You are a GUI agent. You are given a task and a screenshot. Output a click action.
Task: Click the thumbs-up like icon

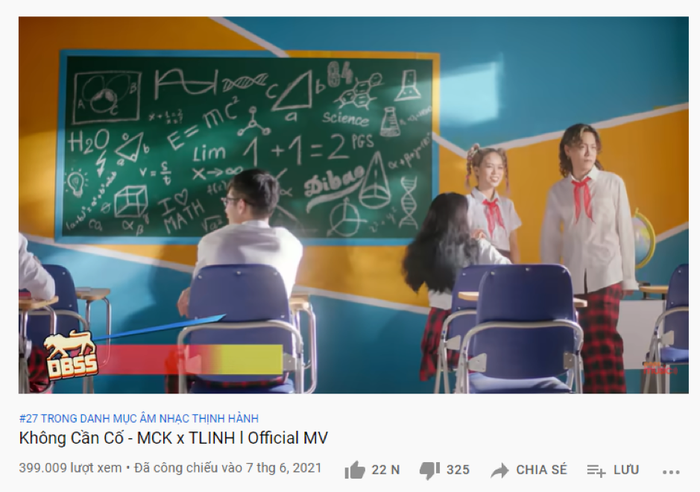[355, 470]
